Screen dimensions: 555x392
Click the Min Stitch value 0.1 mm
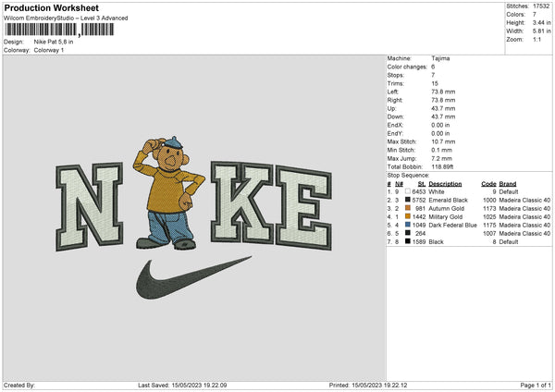[x=442, y=150]
